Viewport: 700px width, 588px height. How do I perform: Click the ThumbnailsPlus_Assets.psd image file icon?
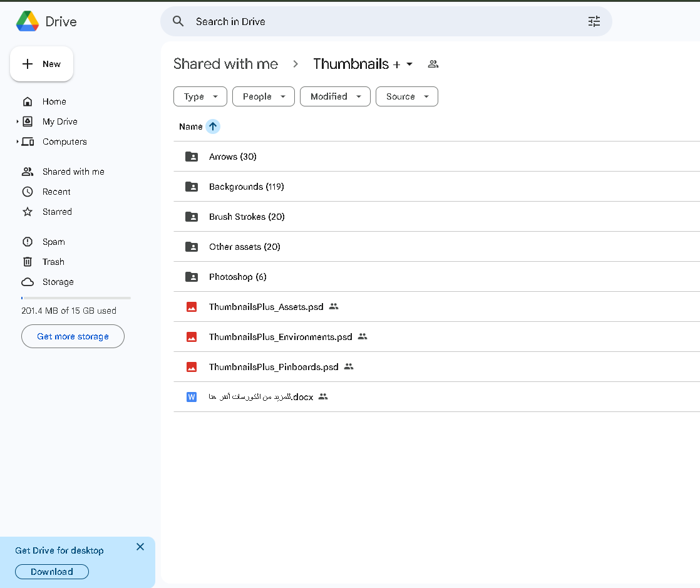pos(192,307)
